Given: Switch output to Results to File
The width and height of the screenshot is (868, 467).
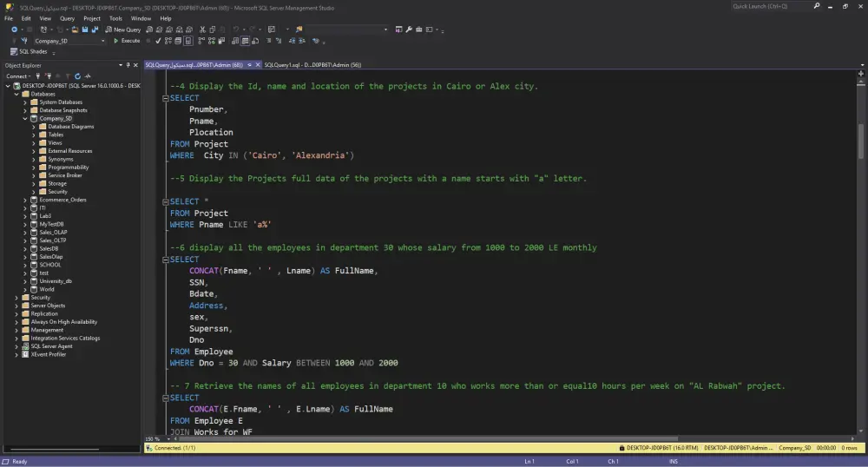Looking at the screenshot, I should pos(255,41).
